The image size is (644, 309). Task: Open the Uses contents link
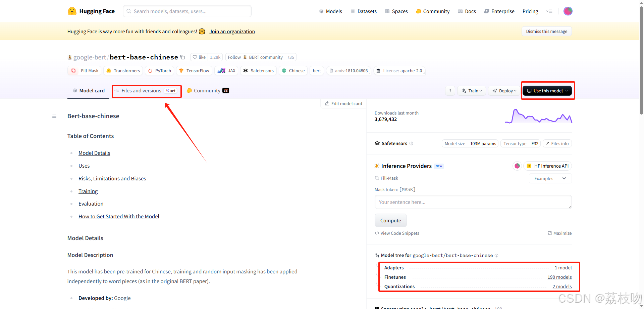point(84,166)
